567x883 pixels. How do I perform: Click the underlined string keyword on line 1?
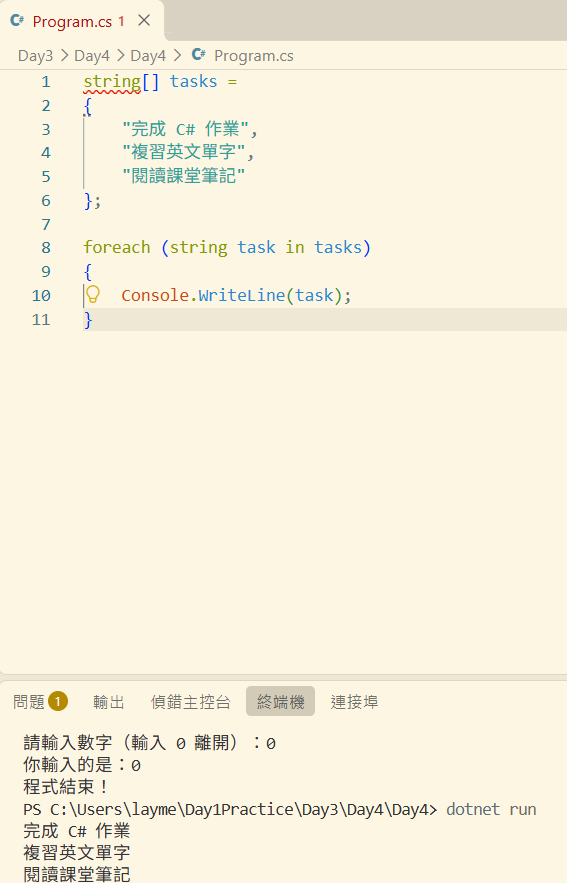point(112,82)
